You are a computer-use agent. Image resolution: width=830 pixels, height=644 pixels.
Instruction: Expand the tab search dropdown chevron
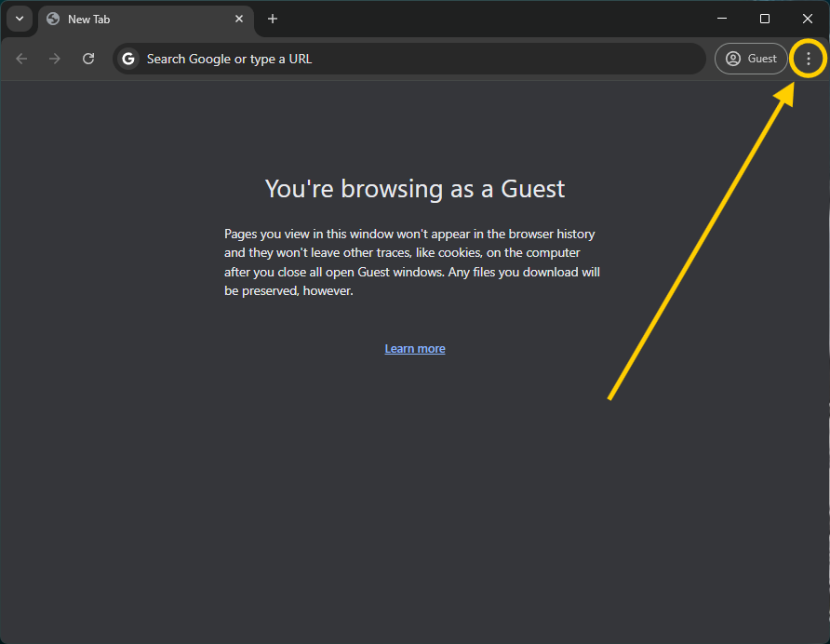click(x=19, y=19)
